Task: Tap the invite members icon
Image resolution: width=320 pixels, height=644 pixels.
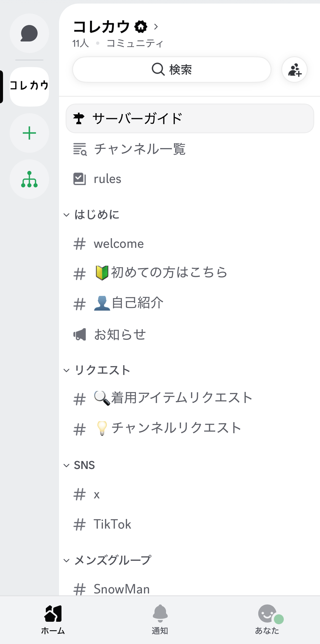Action: pyautogui.click(x=294, y=70)
